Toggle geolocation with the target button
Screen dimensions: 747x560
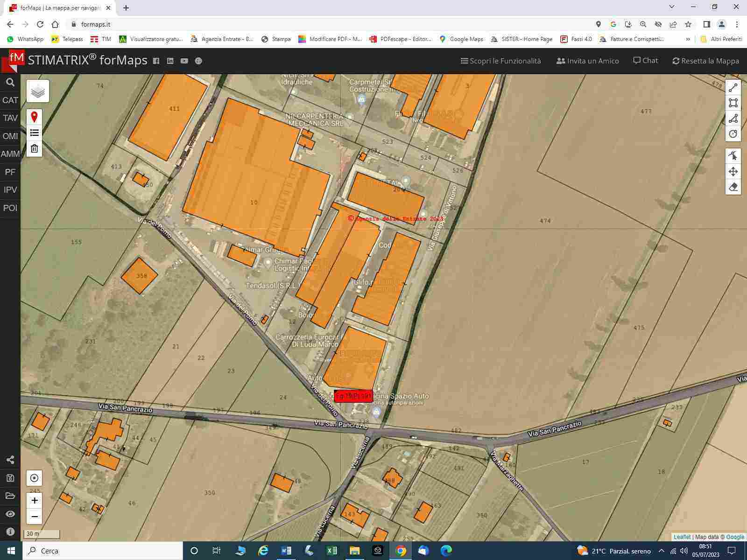pyautogui.click(x=34, y=478)
